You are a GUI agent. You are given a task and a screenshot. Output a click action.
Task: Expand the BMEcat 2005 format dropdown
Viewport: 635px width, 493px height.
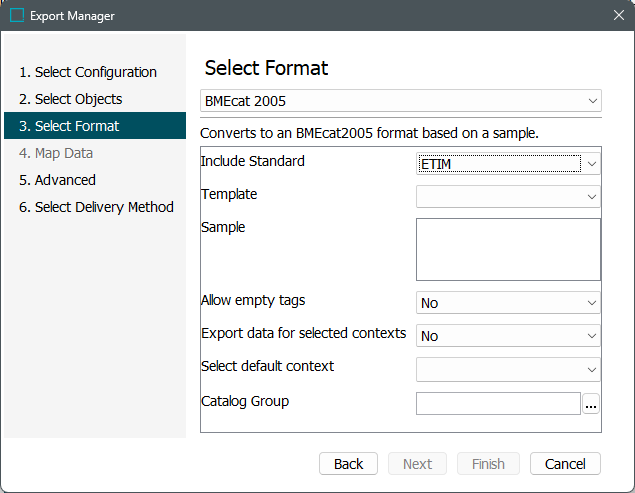tap(400, 101)
